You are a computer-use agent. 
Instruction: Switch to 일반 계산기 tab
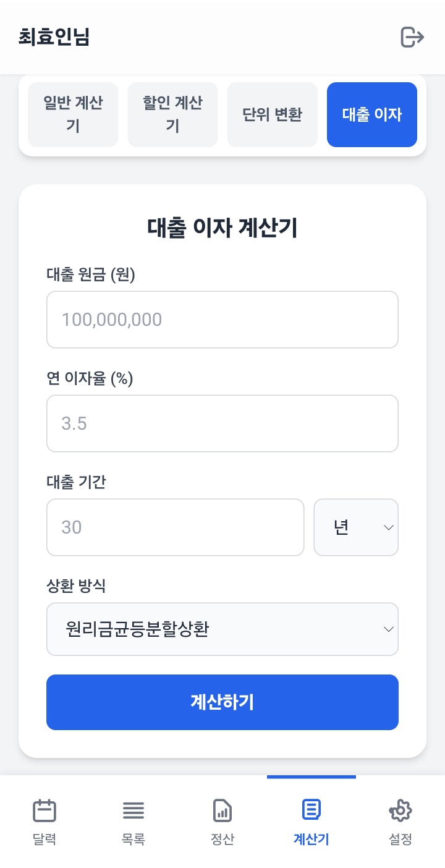pyautogui.click(x=73, y=115)
